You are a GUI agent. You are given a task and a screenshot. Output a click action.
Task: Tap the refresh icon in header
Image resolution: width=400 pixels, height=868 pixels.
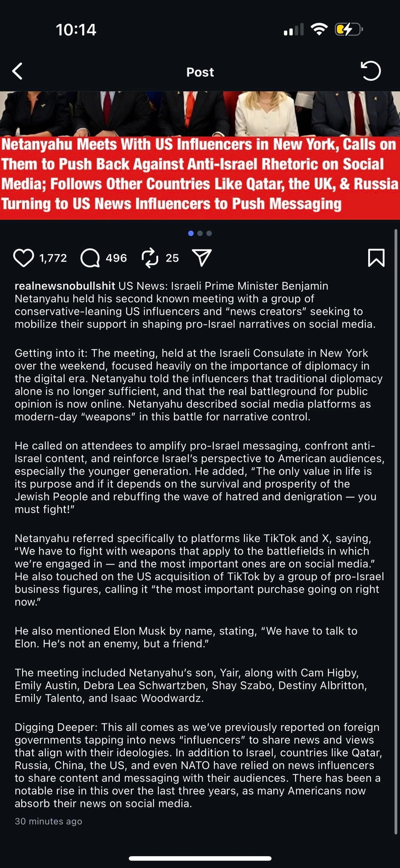370,71
